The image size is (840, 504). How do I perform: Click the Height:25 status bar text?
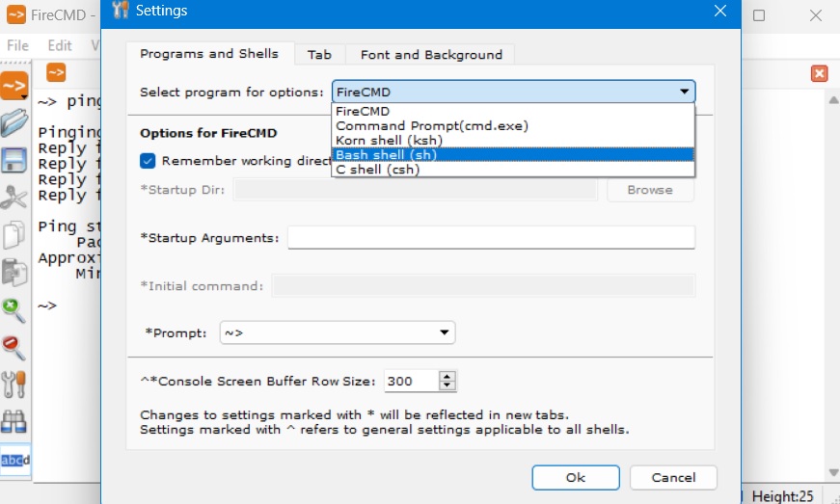[782, 496]
